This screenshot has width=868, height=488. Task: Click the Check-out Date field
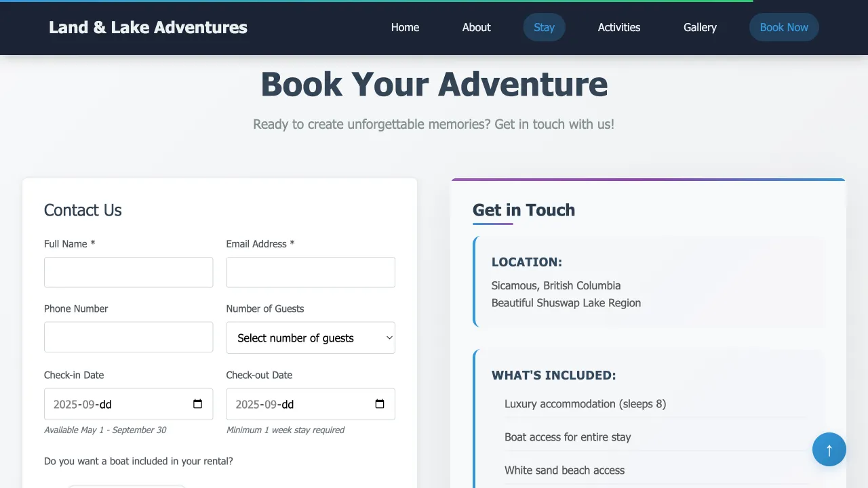click(x=298, y=404)
